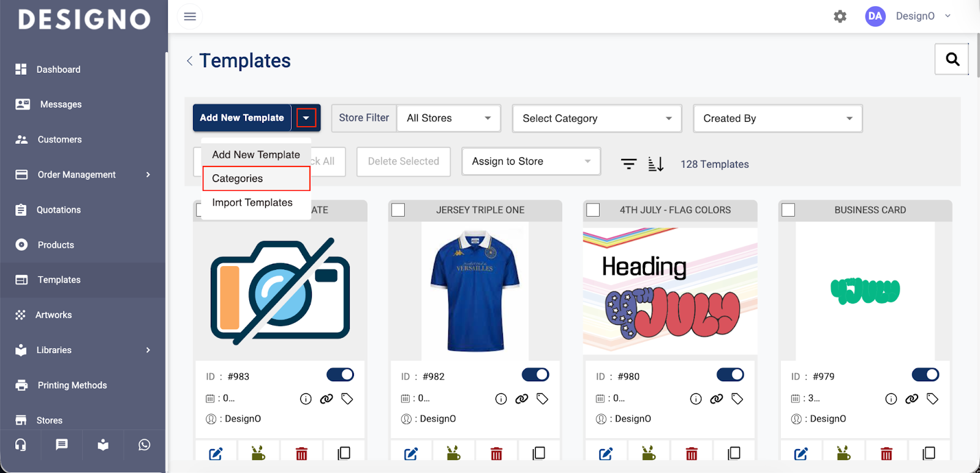The height and width of the screenshot is (473, 980).
Task: Open the Assign to Store dropdown
Action: tap(530, 162)
